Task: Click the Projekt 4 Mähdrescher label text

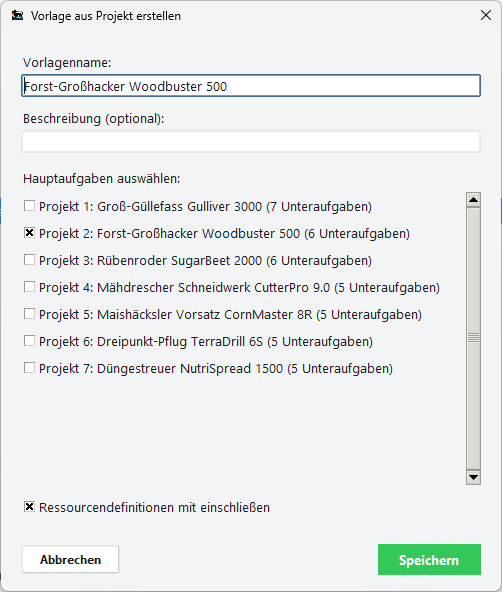Action: click(x=239, y=288)
